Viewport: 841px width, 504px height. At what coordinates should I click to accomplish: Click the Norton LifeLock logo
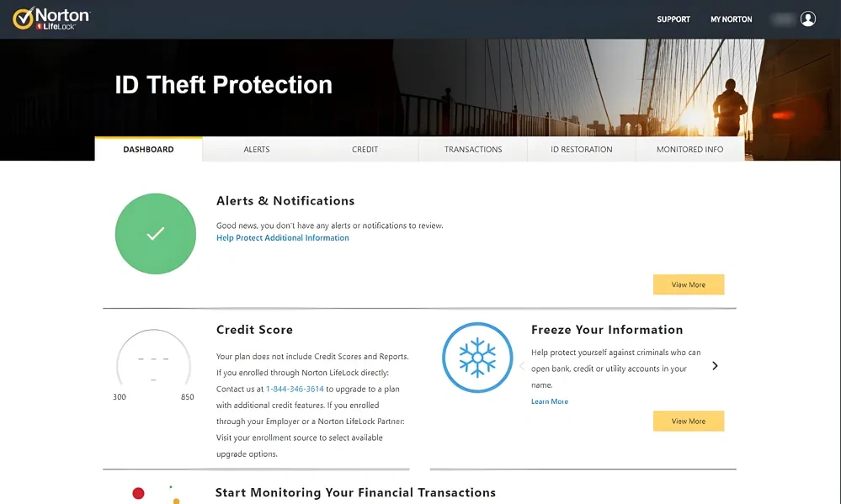(51, 19)
